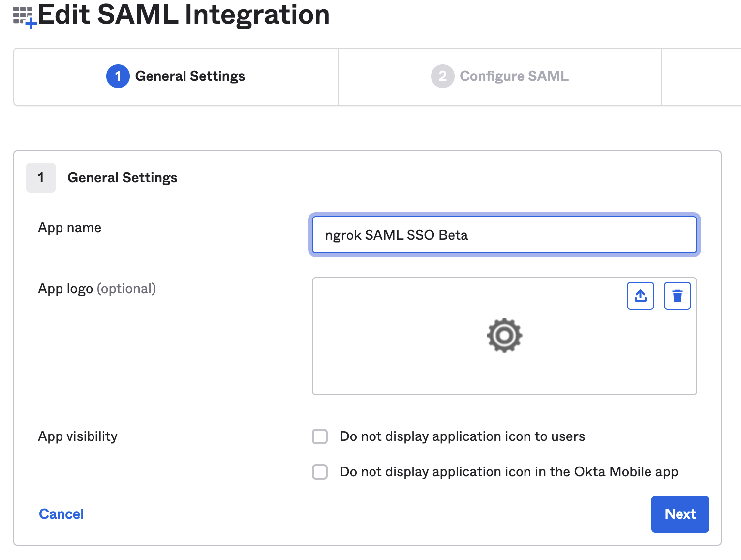Check the Okta Mobile app hide icon option
Image resolution: width=741 pixels, height=560 pixels.
coord(320,472)
